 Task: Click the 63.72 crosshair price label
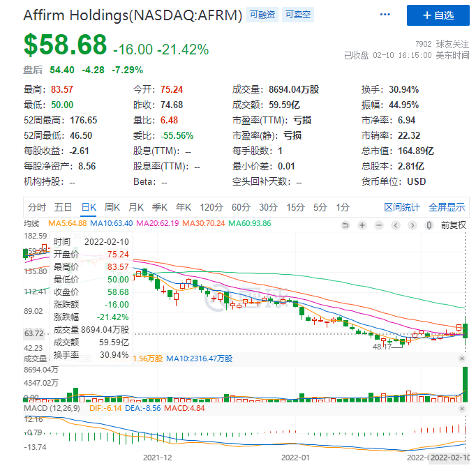click(x=34, y=333)
